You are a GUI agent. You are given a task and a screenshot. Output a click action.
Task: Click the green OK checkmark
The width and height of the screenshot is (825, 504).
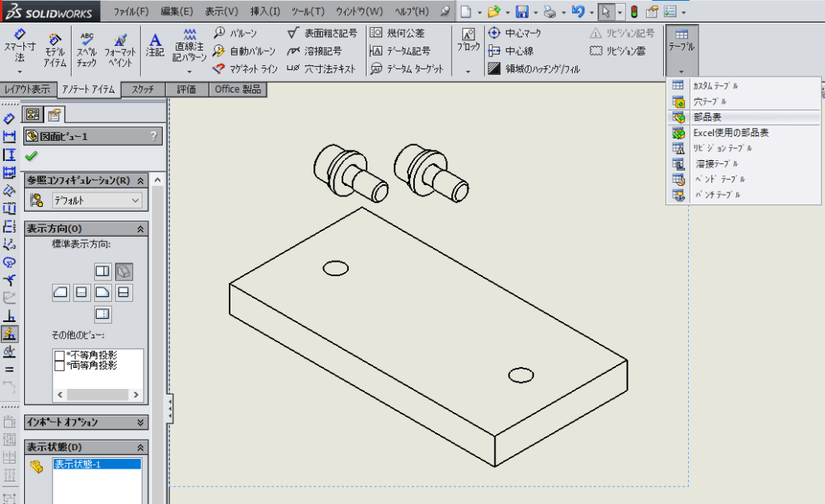(x=31, y=156)
